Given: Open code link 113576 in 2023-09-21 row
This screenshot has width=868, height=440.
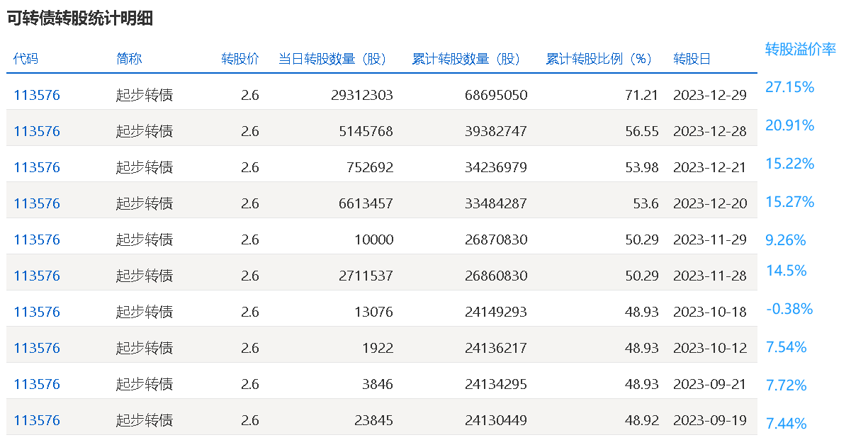Looking at the screenshot, I should tap(37, 384).
